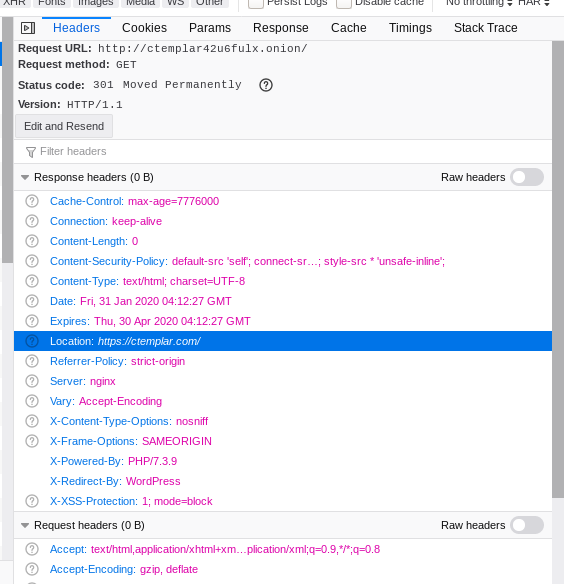Click the help icon beside Server header
The width and height of the screenshot is (564, 584).
click(32, 381)
